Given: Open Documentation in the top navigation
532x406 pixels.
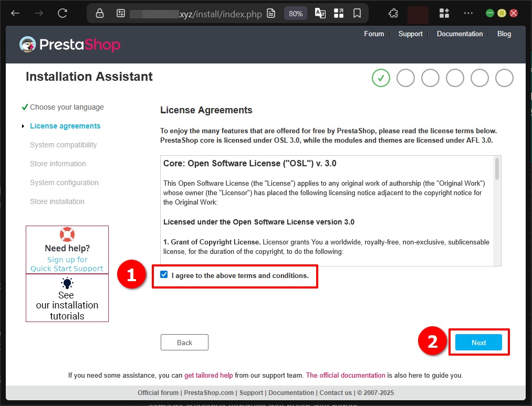Looking at the screenshot, I should [x=460, y=34].
